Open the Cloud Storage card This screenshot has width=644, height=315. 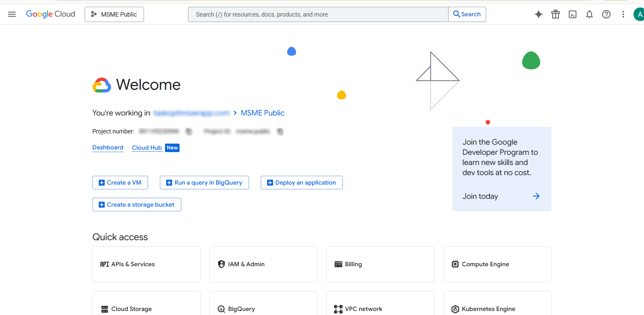[147, 303]
